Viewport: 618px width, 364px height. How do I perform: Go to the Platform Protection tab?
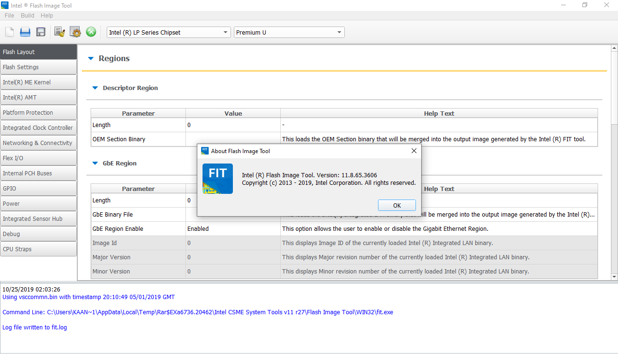tap(38, 113)
